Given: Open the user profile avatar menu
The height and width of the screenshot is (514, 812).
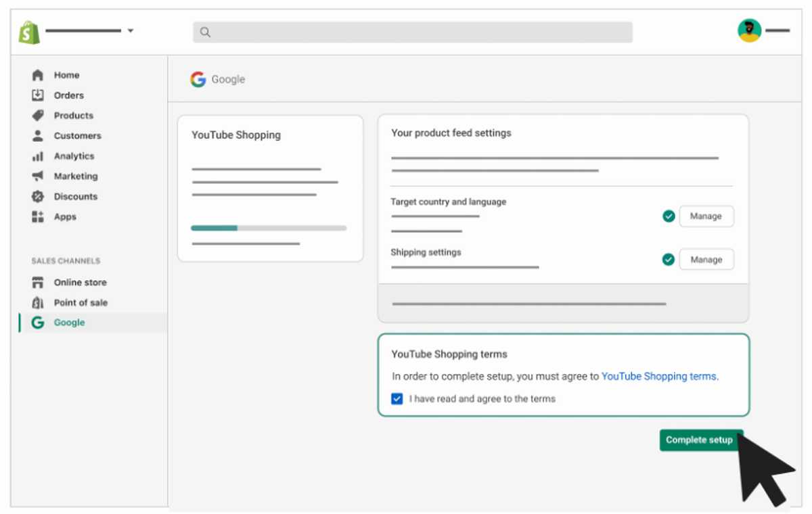Looking at the screenshot, I should pos(749,30).
